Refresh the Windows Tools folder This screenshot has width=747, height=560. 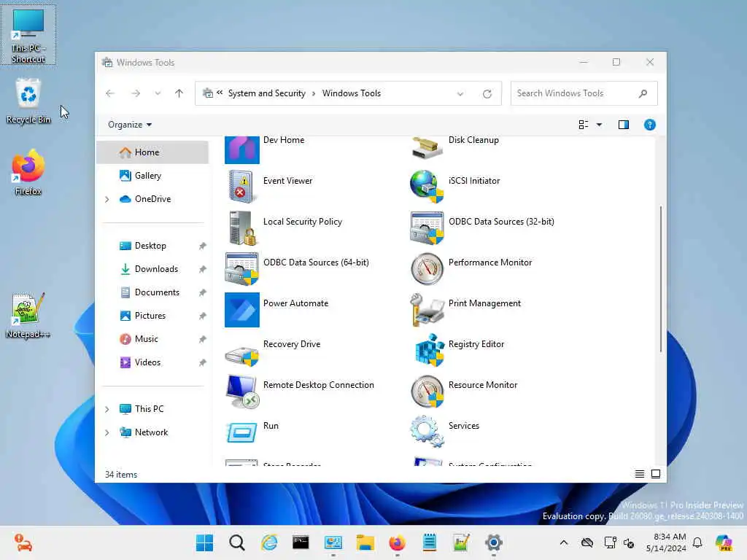[487, 94]
